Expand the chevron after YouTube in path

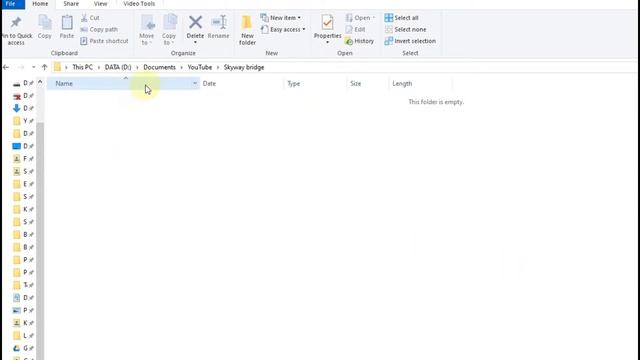[x=218, y=67]
